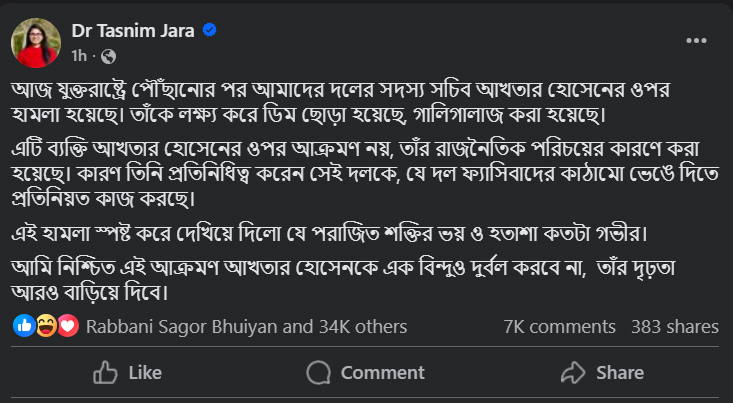Open post options three-dot menu

point(698,41)
